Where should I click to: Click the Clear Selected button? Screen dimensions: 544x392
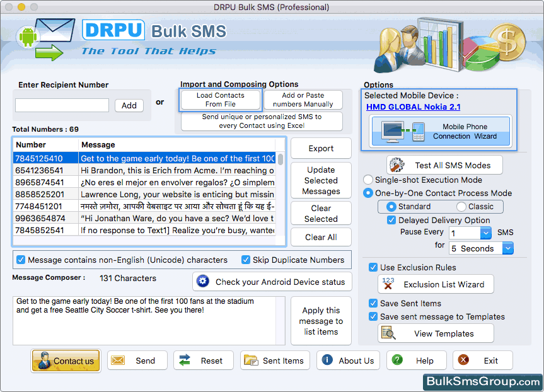(321, 214)
